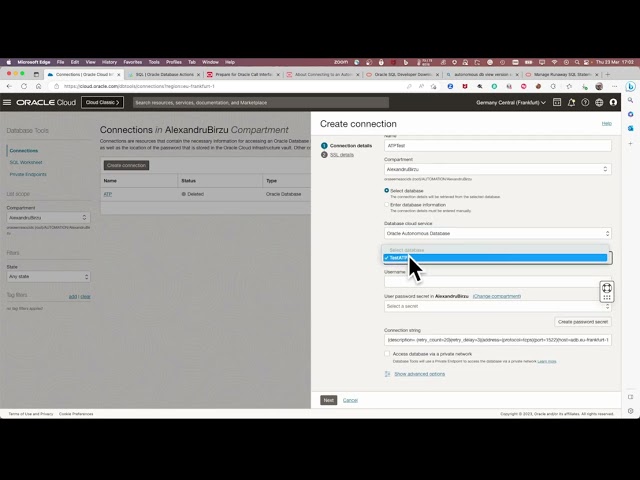Click the Connection string field
This screenshot has height=480, width=640.
point(497,340)
